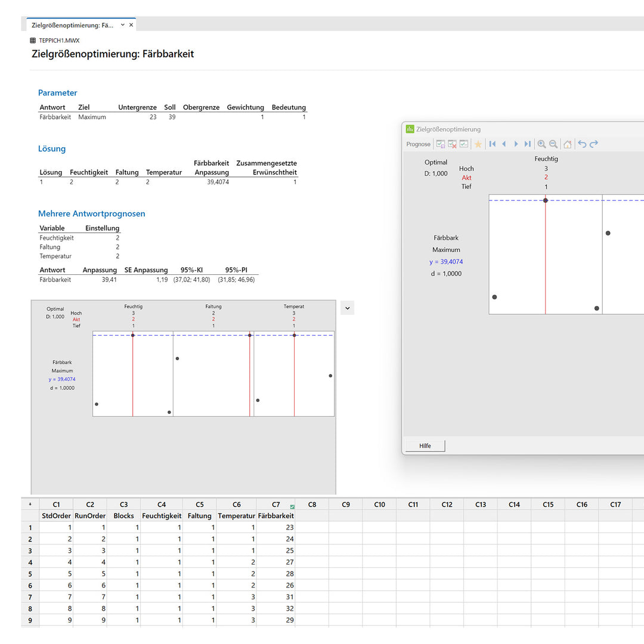The width and height of the screenshot is (644, 644).
Task: Undo the last optimizer change
Action: pos(582,144)
